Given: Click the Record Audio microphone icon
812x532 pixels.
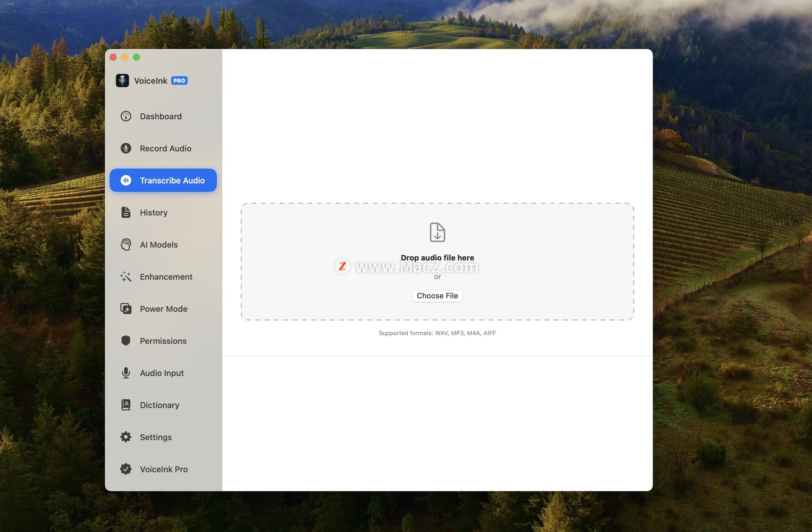Looking at the screenshot, I should pos(126,148).
